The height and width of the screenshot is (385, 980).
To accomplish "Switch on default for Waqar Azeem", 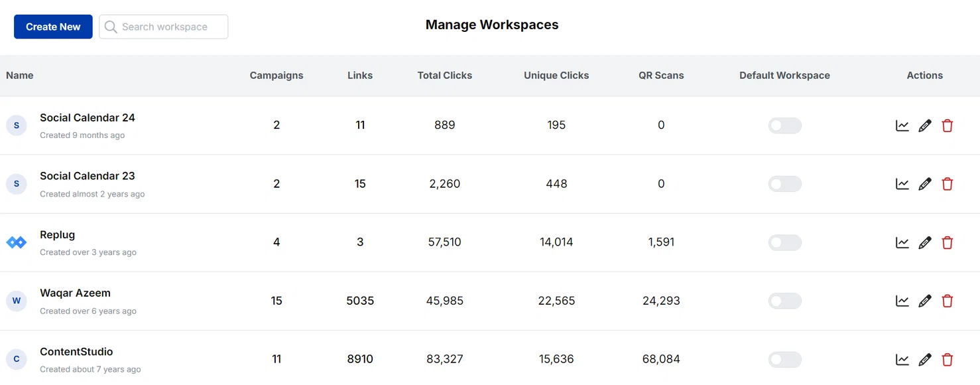I will click(785, 301).
